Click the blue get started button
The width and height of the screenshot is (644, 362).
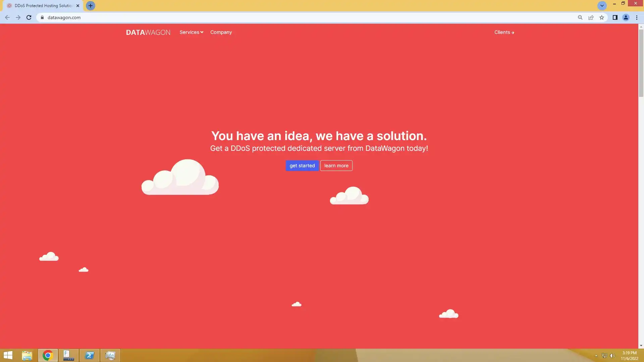[x=302, y=166]
